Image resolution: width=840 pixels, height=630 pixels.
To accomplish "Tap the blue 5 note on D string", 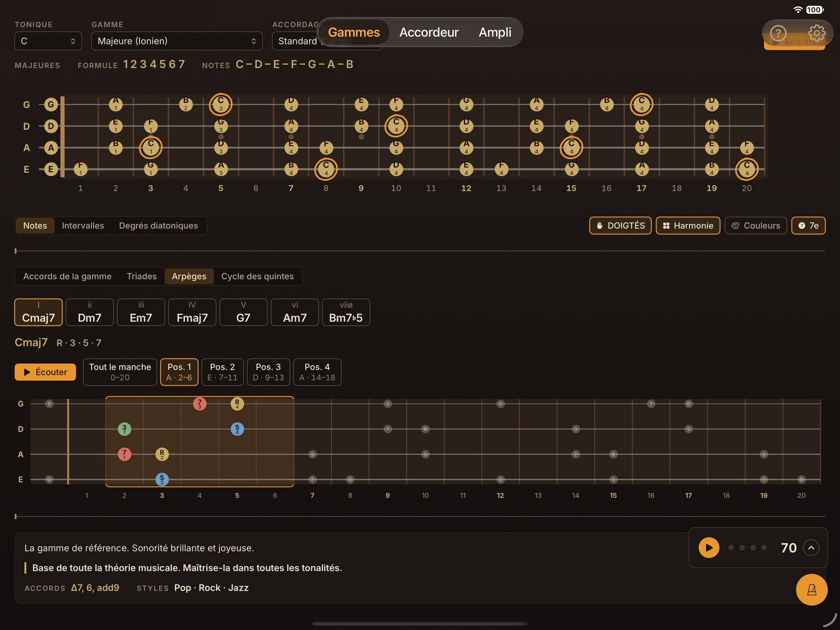I will pos(237,429).
